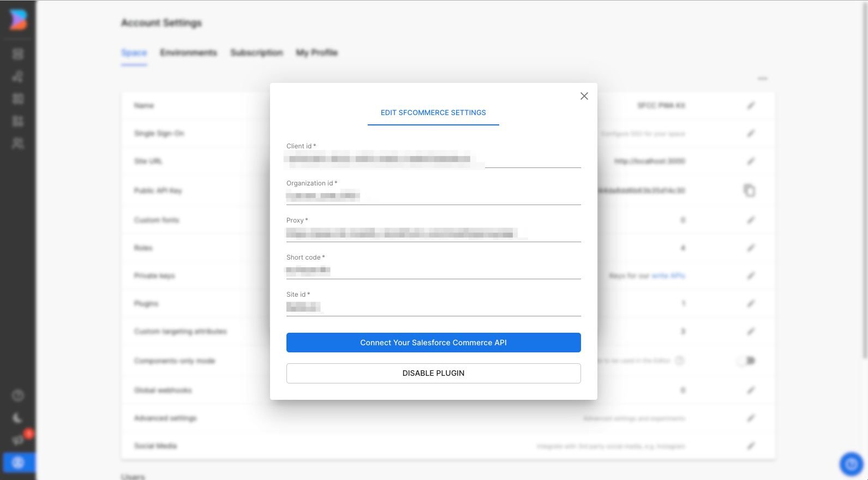
Task: Edit Global webhooks pencil icon
Action: [751, 390]
